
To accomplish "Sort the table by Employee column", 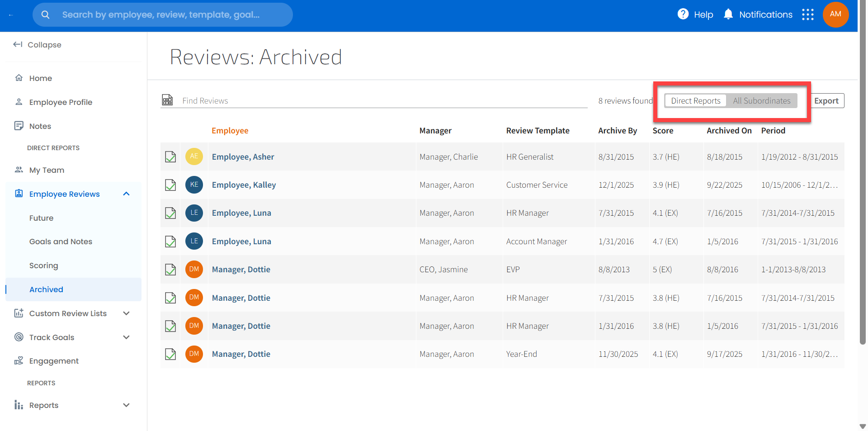I will [230, 131].
